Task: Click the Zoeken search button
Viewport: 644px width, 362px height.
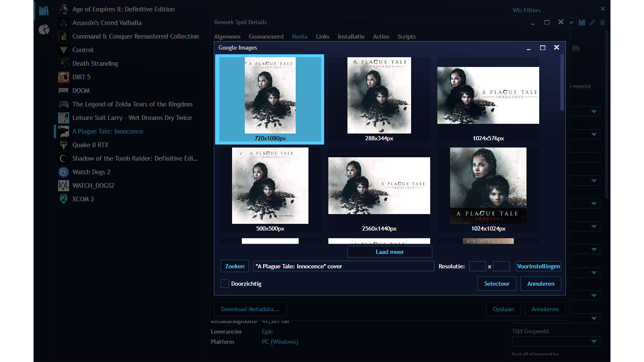Action: pos(235,266)
